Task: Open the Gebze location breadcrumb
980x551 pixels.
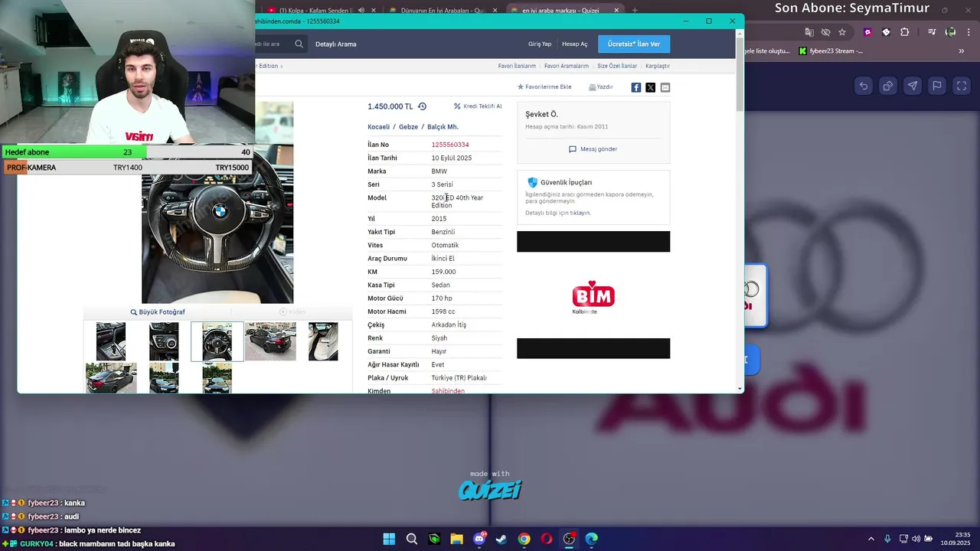Action: [408, 127]
